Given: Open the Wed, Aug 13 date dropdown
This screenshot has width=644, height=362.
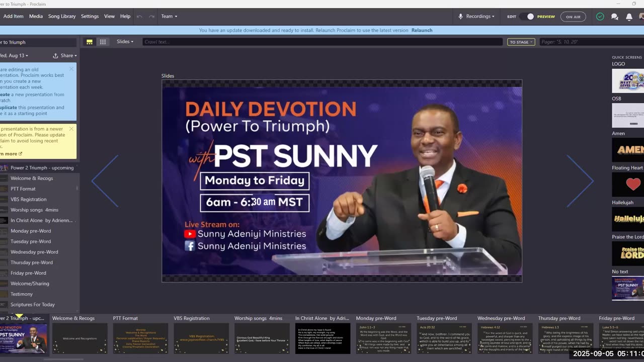Looking at the screenshot, I should (14, 56).
